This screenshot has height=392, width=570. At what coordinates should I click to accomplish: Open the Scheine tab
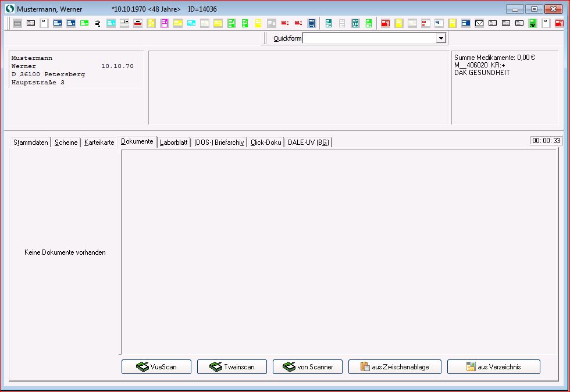[66, 142]
